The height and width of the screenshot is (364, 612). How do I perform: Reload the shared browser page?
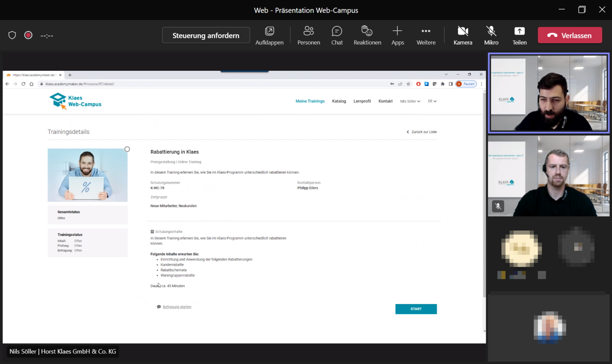pyautogui.click(x=23, y=84)
